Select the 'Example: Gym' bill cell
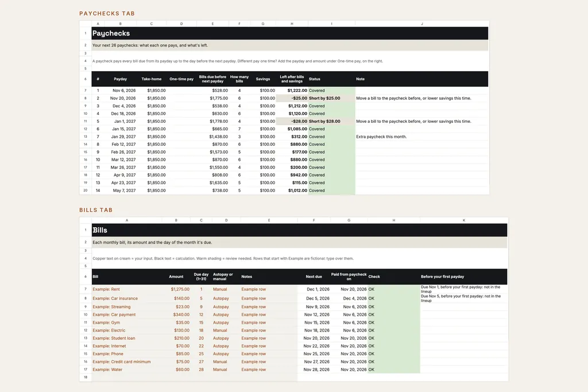588x392 pixels. 127,323
